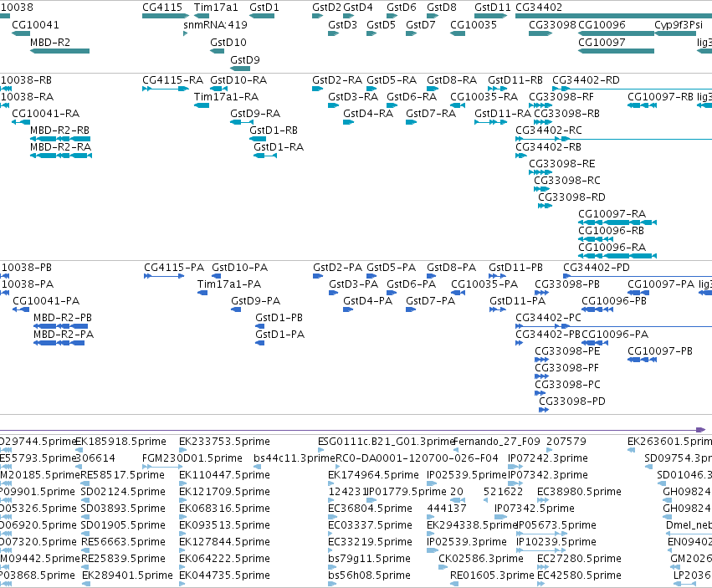The image size is (712, 588).
Task: Select the GstD10-PA protein label
Action: coord(239,268)
